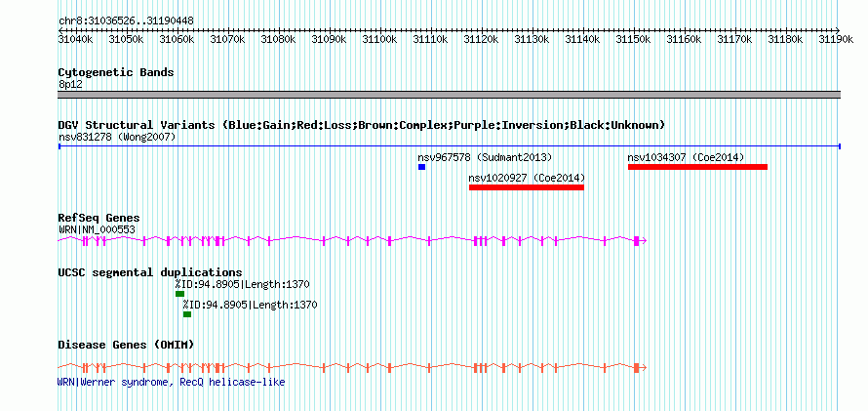Click the nsv831278 long blue variant line
The image size is (868, 411).
click(449, 146)
